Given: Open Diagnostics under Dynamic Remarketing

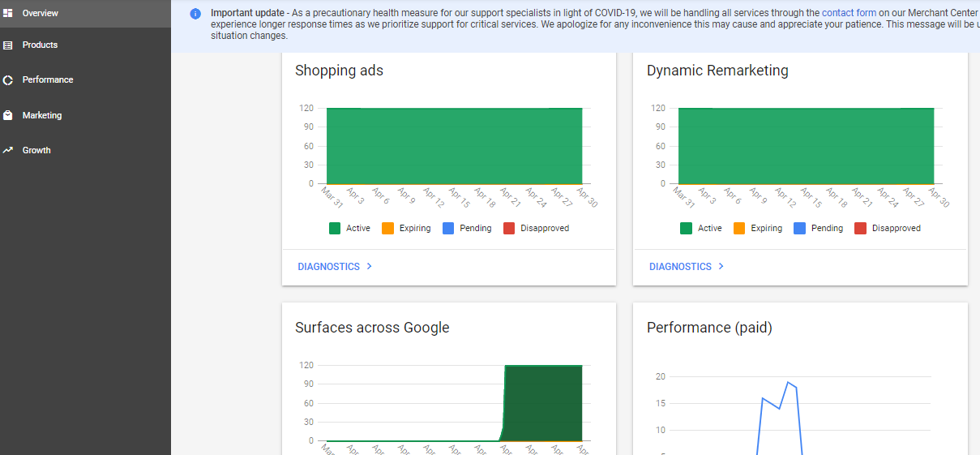Looking at the screenshot, I should click(680, 267).
